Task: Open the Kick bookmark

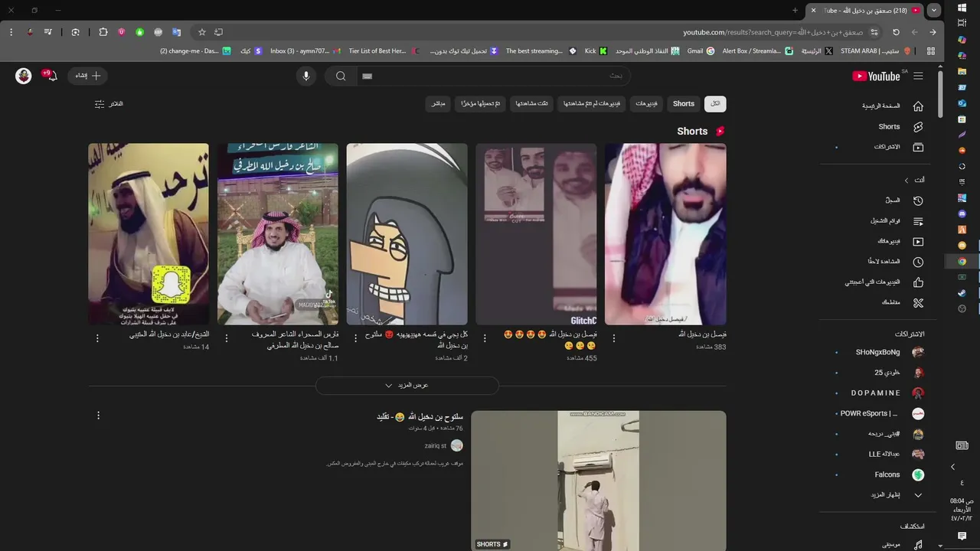Action: (596, 51)
